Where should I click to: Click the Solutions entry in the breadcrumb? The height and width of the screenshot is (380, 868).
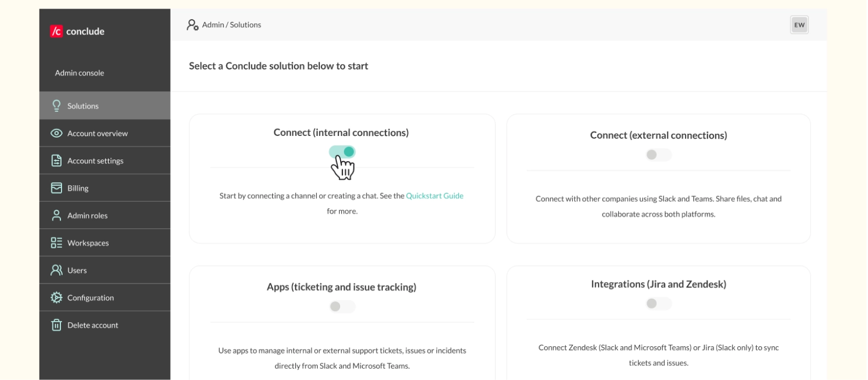click(245, 24)
